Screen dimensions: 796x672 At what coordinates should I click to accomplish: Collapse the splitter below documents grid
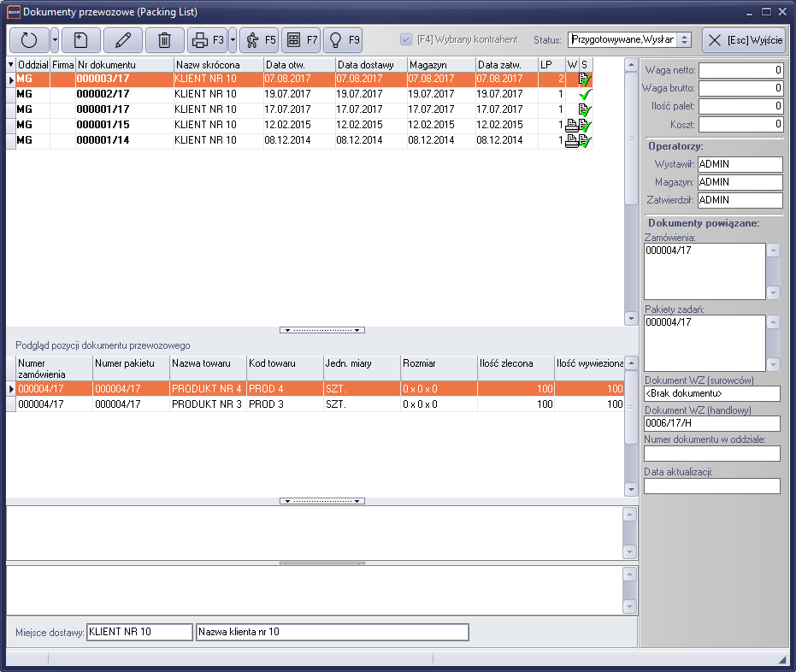coord(322,329)
